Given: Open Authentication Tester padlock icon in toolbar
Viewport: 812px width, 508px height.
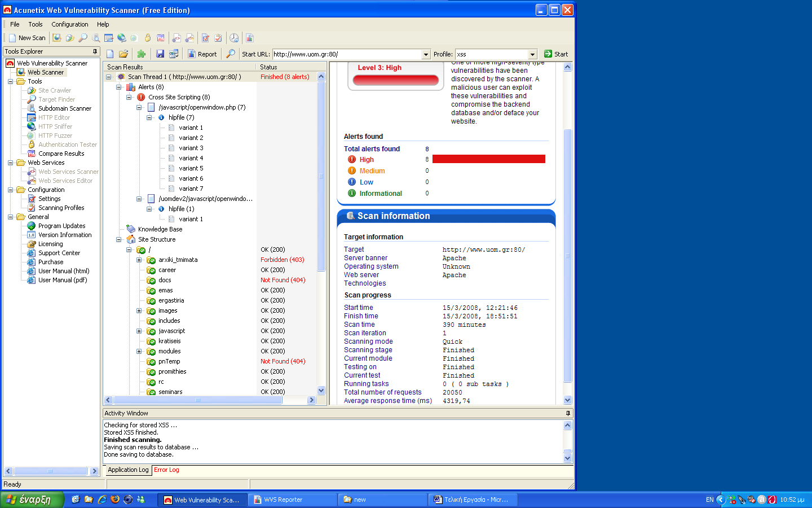Looking at the screenshot, I should [x=147, y=38].
